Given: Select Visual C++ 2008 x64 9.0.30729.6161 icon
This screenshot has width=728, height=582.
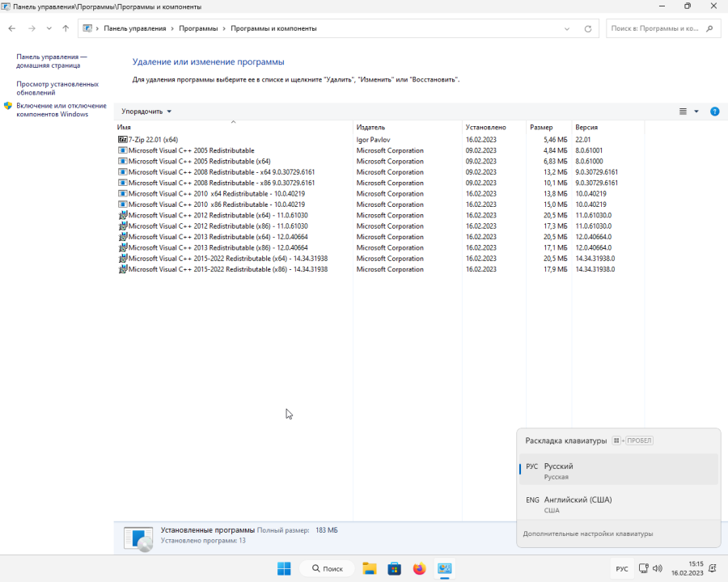Looking at the screenshot, I should pyautogui.click(x=123, y=171).
